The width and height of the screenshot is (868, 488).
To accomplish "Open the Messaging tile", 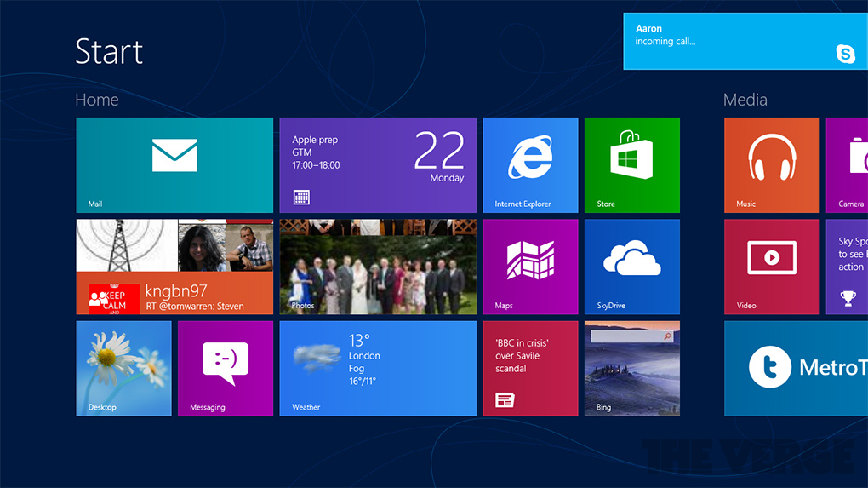I will click(226, 369).
